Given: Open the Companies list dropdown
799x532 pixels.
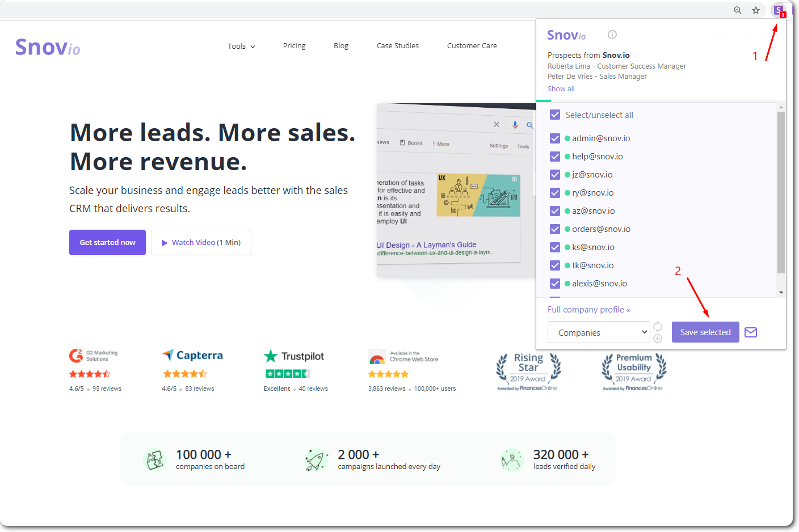Looking at the screenshot, I should (x=599, y=332).
